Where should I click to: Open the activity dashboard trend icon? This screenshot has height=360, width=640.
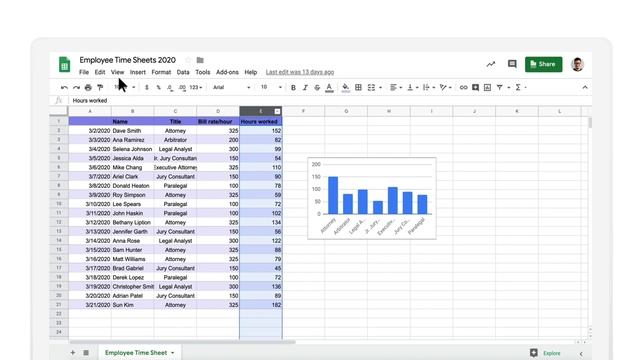click(491, 64)
